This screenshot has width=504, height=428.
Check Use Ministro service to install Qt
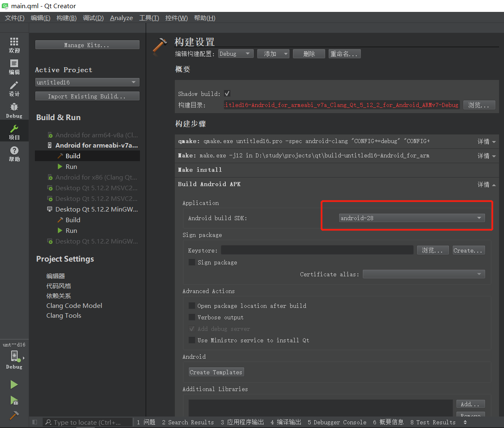192,340
